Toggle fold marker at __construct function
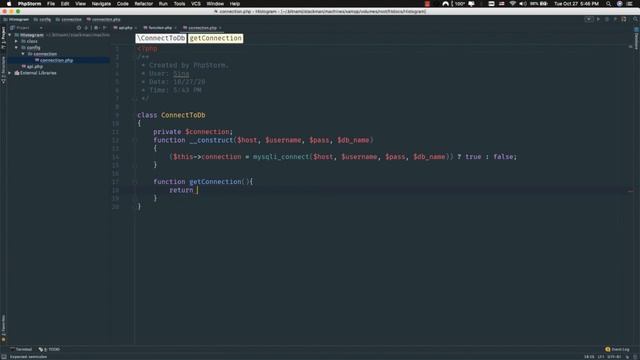The image size is (640, 360). (x=134, y=140)
